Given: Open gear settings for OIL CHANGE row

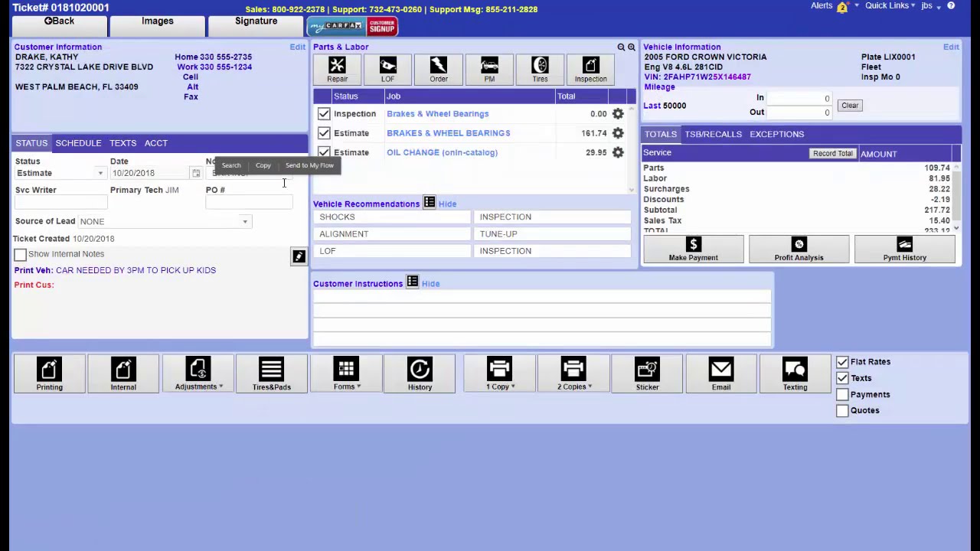Looking at the screenshot, I should 618,152.
